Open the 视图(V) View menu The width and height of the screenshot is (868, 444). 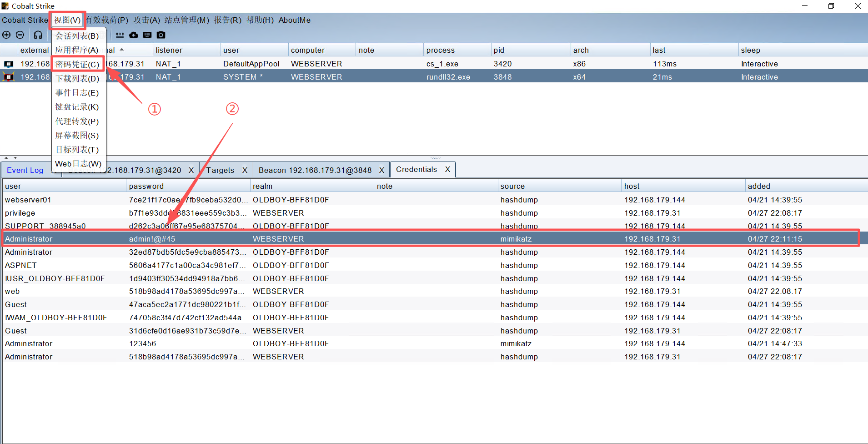click(x=67, y=20)
